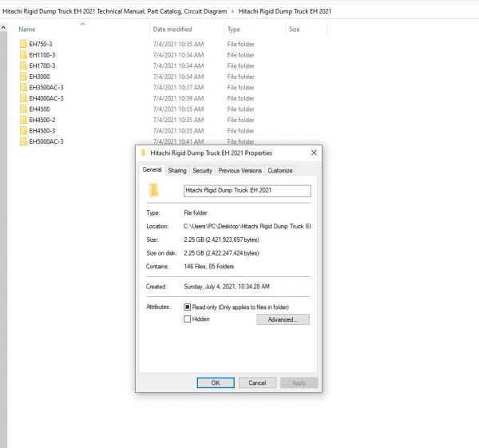Select the EH4500 folder icon

[x=23, y=109]
